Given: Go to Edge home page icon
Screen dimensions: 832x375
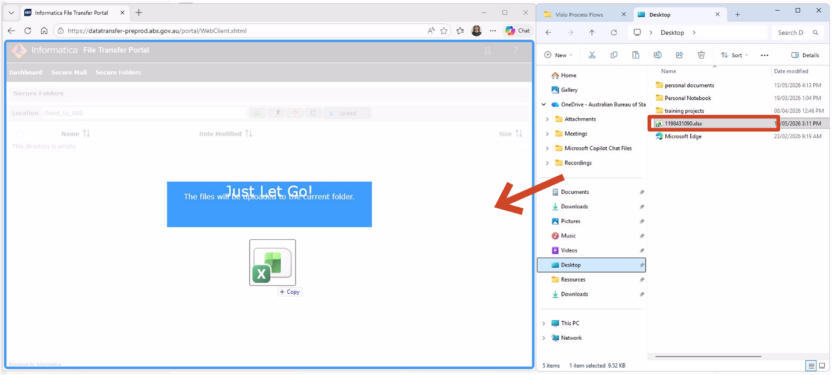Looking at the screenshot, I should coord(45,31).
